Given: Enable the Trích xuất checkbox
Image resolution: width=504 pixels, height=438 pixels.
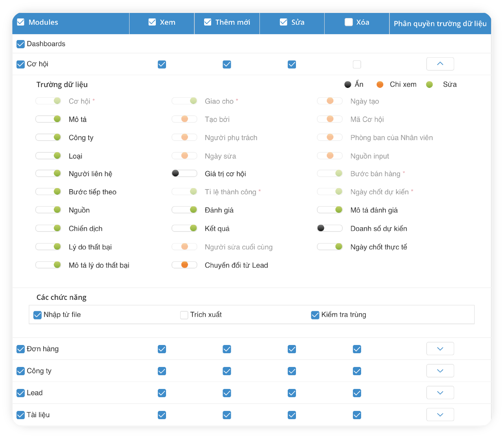Looking at the screenshot, I should (x=184, y=315).
